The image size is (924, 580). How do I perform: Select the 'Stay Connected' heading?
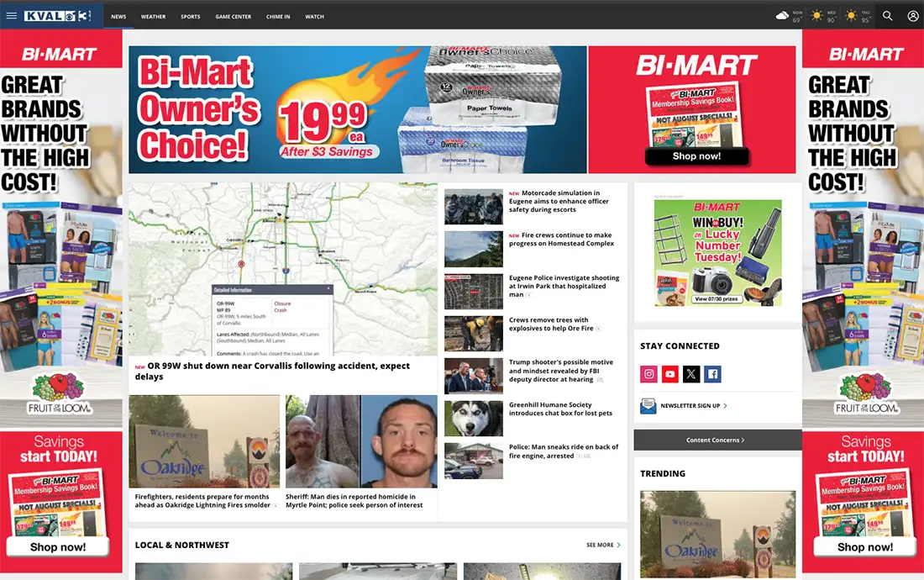pyautogui.click(x=680, y=346)
